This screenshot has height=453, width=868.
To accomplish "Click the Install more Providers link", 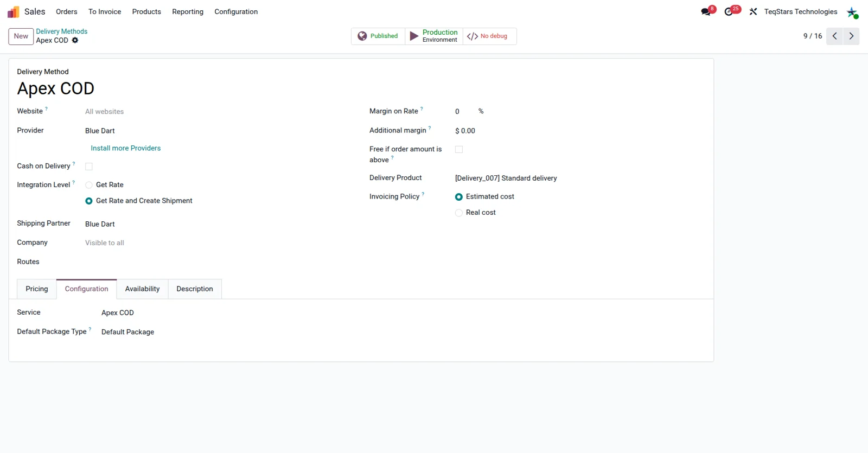I will pos(126,148).
